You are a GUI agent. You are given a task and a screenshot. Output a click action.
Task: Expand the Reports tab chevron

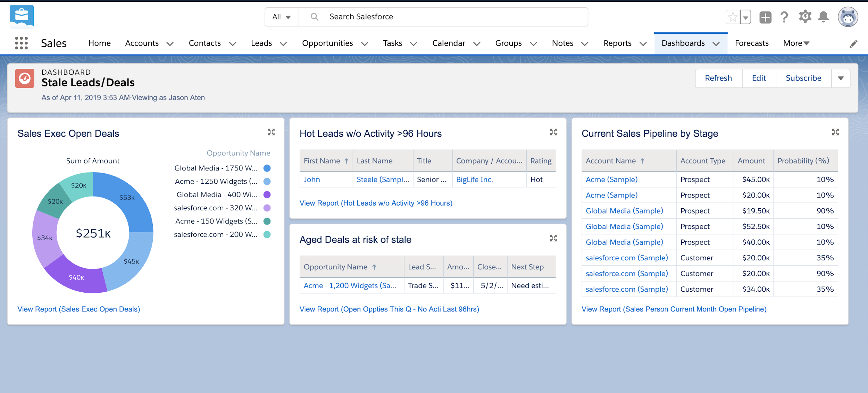click(643, 44)
